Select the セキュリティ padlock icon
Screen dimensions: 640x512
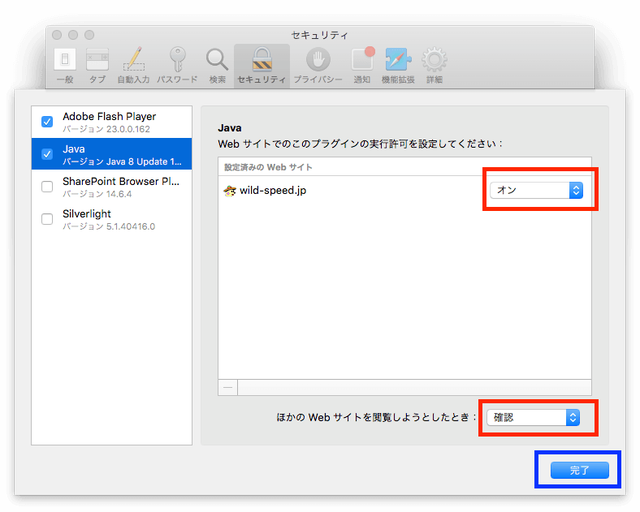click(x=262, y=65)
